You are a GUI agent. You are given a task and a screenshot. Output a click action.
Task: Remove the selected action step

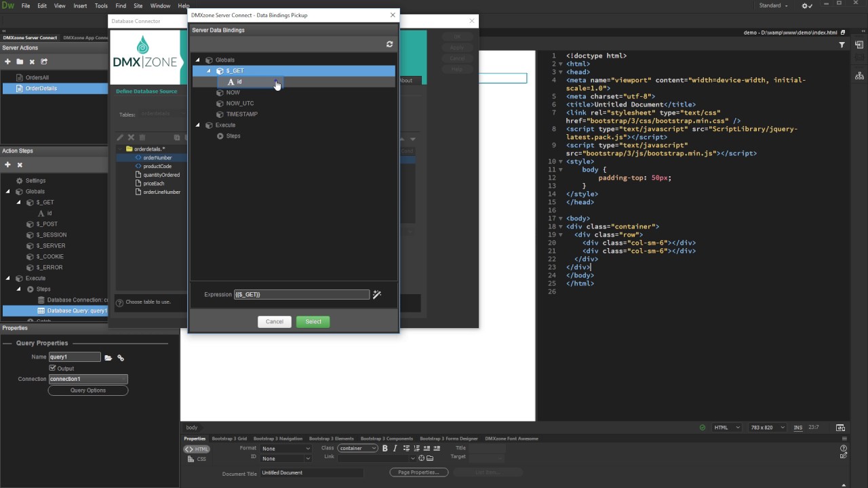click(x=20, y=165)
